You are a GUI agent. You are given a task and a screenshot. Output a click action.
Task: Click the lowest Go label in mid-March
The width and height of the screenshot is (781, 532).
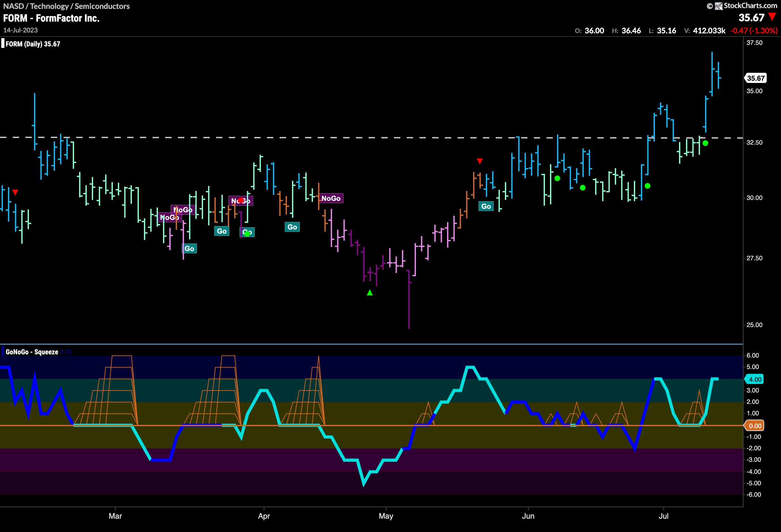(190, 249)
